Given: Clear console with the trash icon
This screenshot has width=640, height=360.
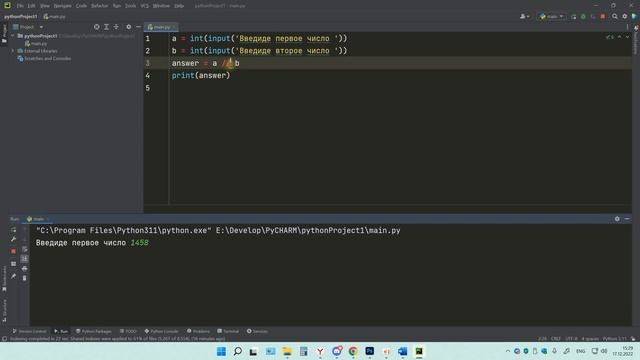Looking at the screenshot, I should coord(24,278).
